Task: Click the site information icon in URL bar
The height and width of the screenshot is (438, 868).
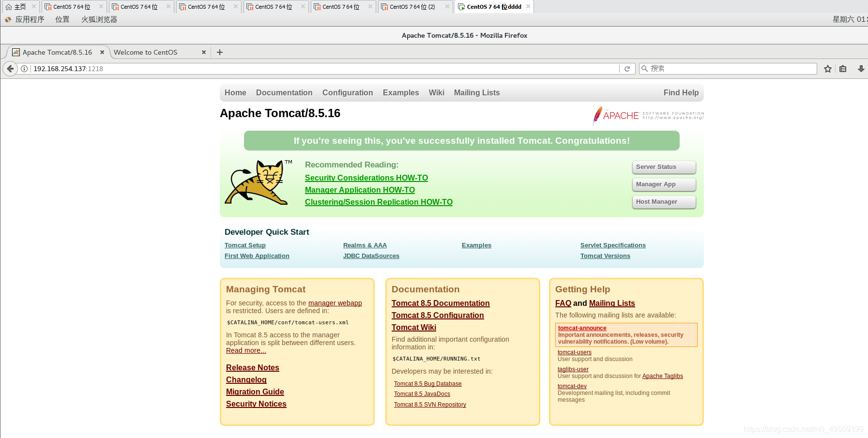Action: pyautogui.click(x=24, y=69)
